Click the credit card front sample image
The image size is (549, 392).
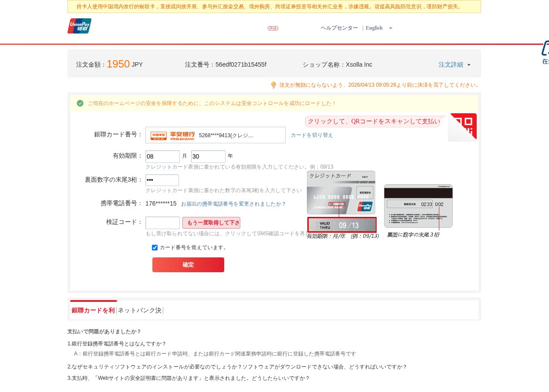(341, 192)
